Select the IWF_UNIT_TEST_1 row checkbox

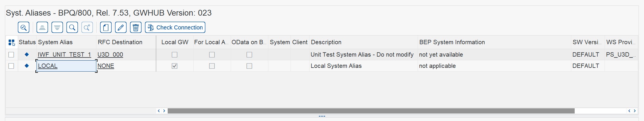[x=11, y=55]
